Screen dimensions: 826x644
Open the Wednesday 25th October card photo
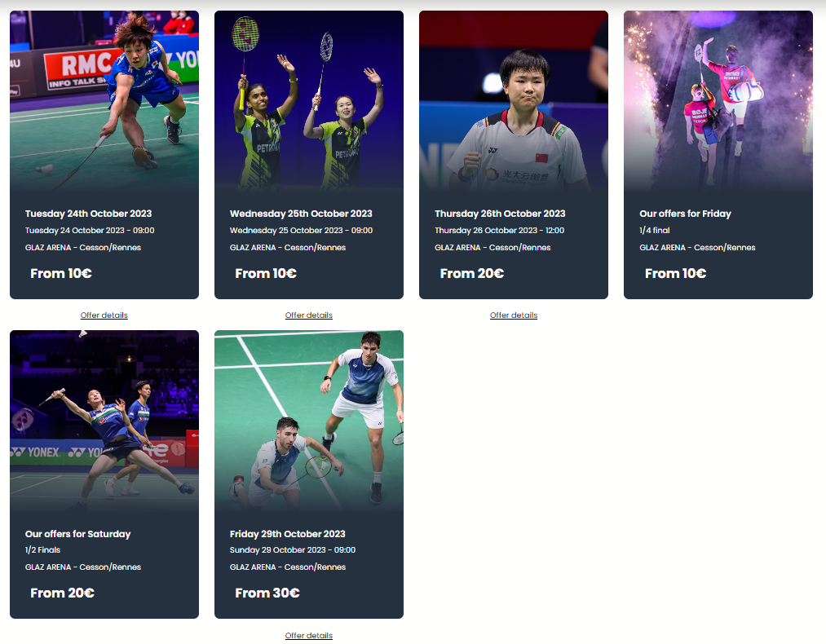(309, 100)
